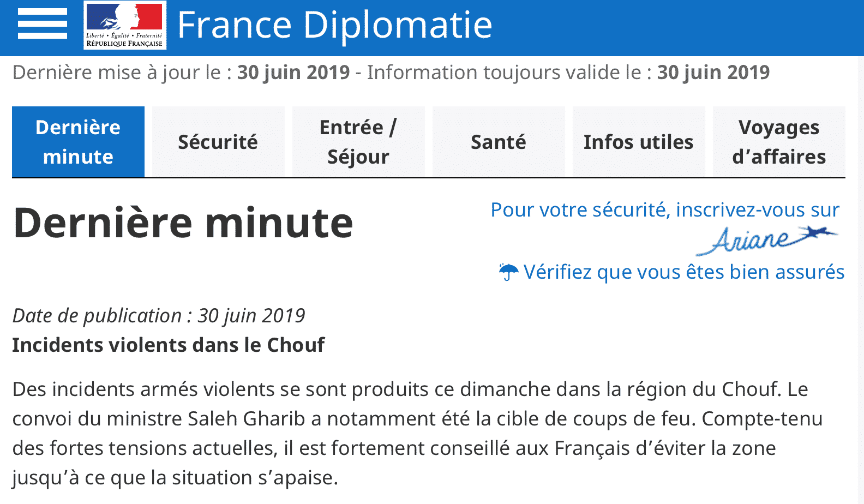This screenshot has height=504, width=864.
Task: Click the blue header banner
Action: pos(655,25)
